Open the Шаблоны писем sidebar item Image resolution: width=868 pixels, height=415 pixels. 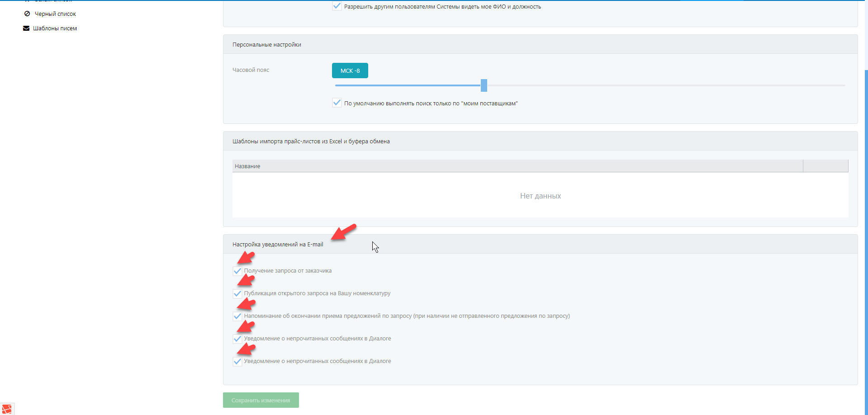[55, 28]
